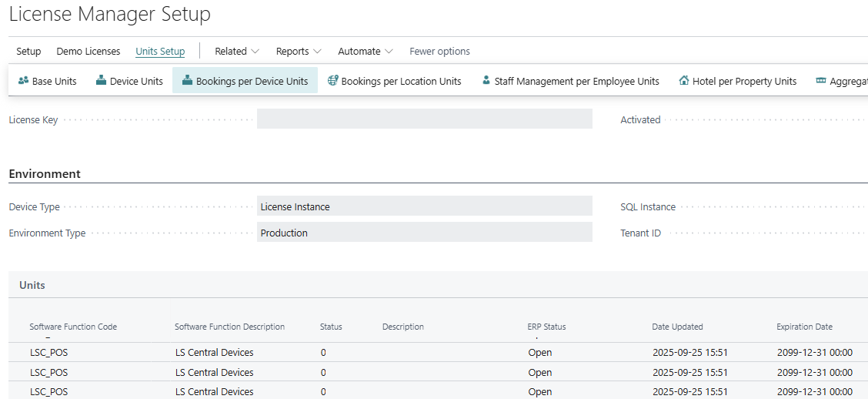The image size is (868, 399).
Task: Click the Environment Type Production field
Action: tap(424, 233)
